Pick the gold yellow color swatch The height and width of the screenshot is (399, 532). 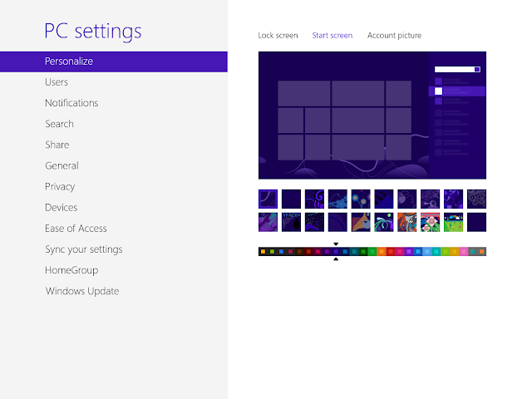(x=455, y=251)
